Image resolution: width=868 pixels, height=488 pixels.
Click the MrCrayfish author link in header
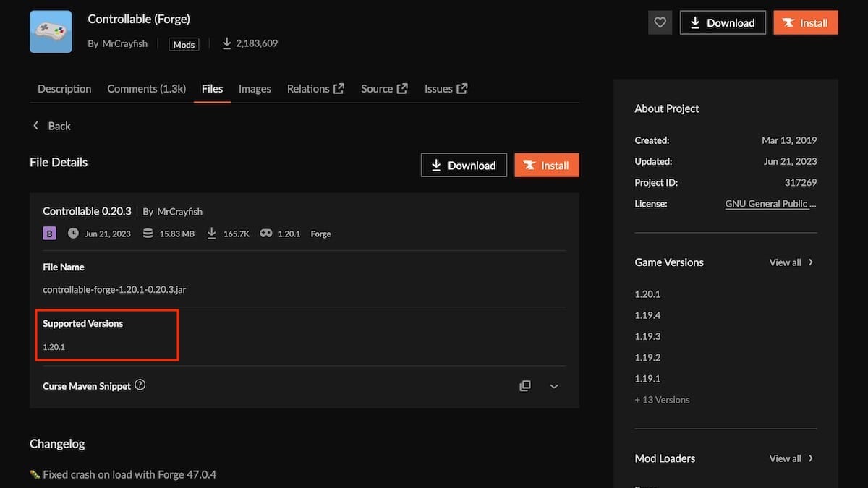[124, 43]
